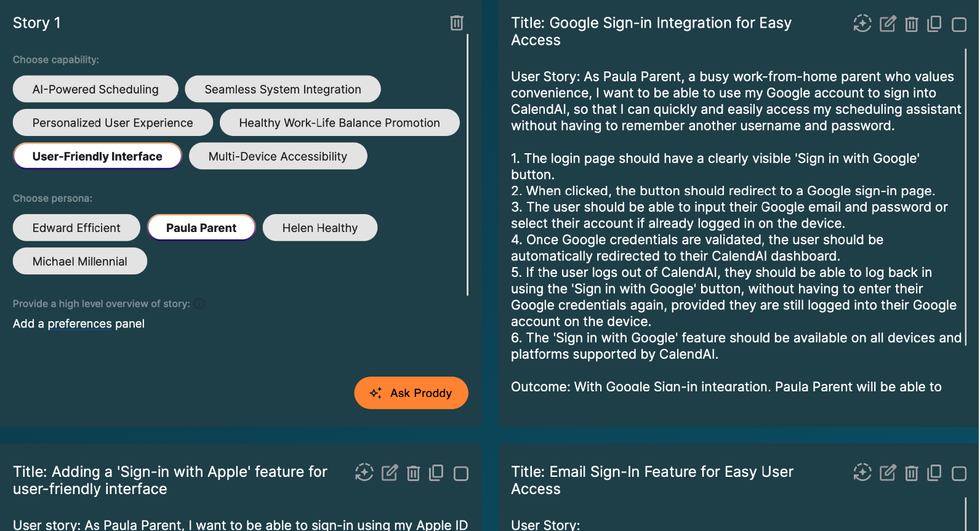The image size is (980, 531).
Task: Delete the Google Sign-in Integration story
Action: pyautogui.click(x=912, y=24)
